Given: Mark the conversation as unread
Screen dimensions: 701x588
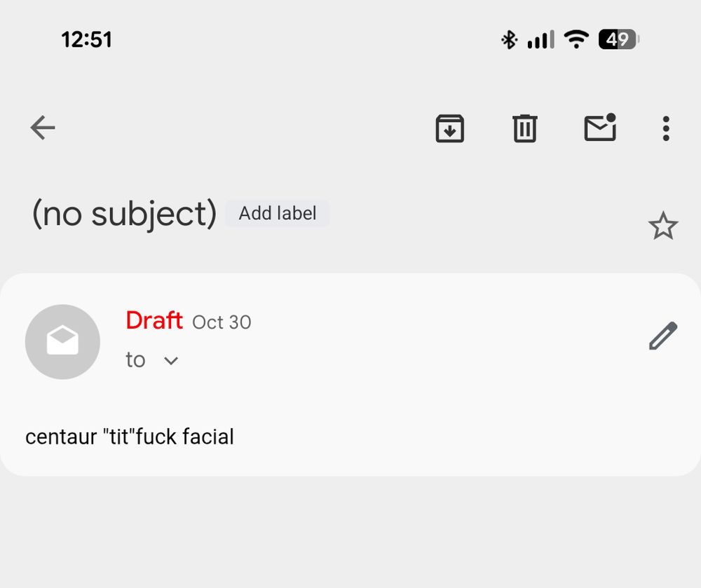Looking at the screenshot, I should click(600, 128).
